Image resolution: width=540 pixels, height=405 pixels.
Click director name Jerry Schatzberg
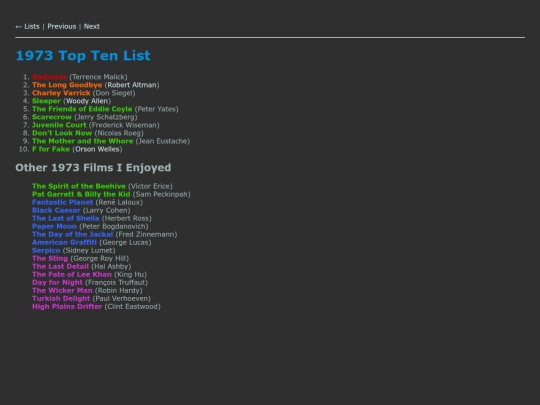(x=106, y=117)
